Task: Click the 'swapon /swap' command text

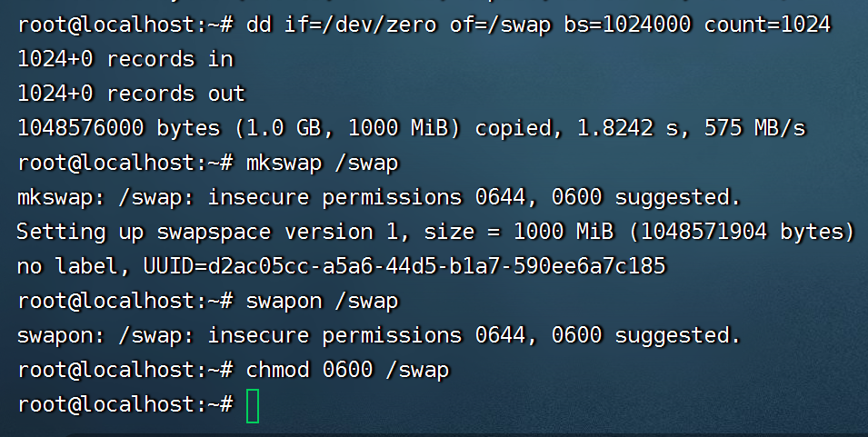Action: point(323,301)
